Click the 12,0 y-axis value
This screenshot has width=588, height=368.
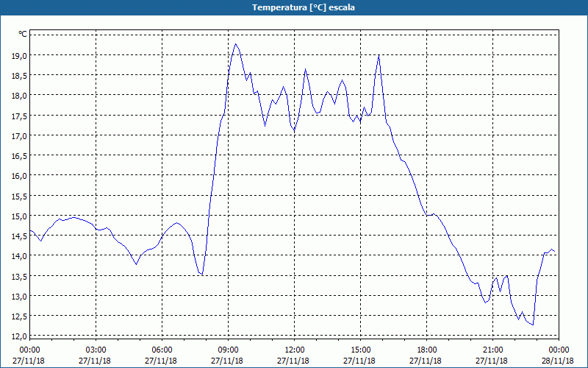(x=20, y=336)
